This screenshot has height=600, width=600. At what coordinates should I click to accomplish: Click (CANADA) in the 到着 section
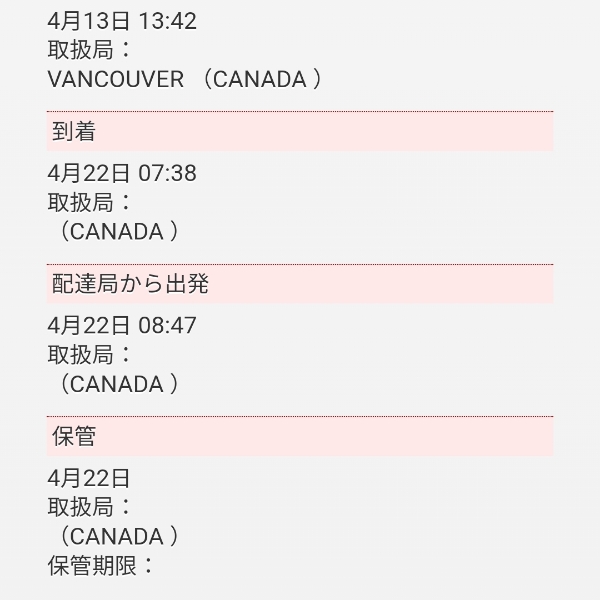click(x=118, y=231)
